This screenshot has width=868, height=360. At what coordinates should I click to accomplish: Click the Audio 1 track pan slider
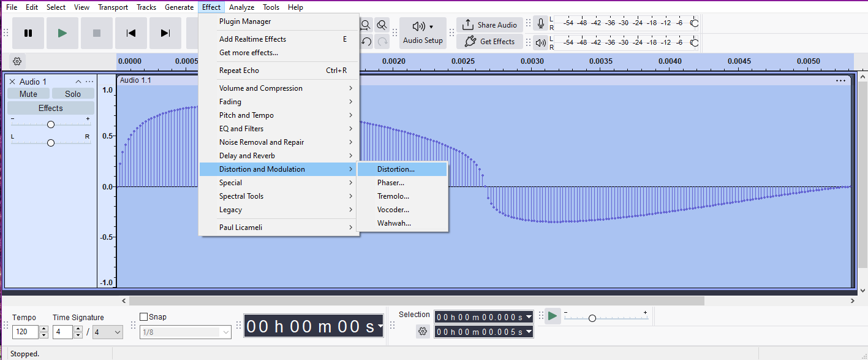point(51,143)
